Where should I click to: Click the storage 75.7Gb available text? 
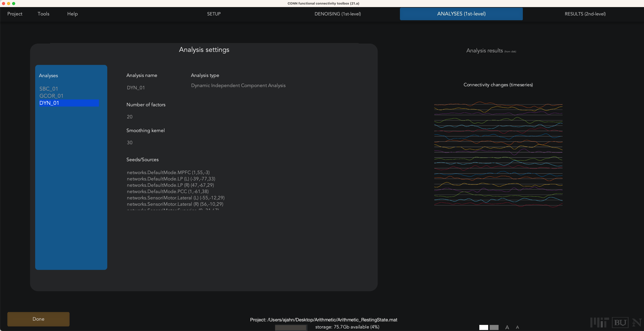pos(347,327)
